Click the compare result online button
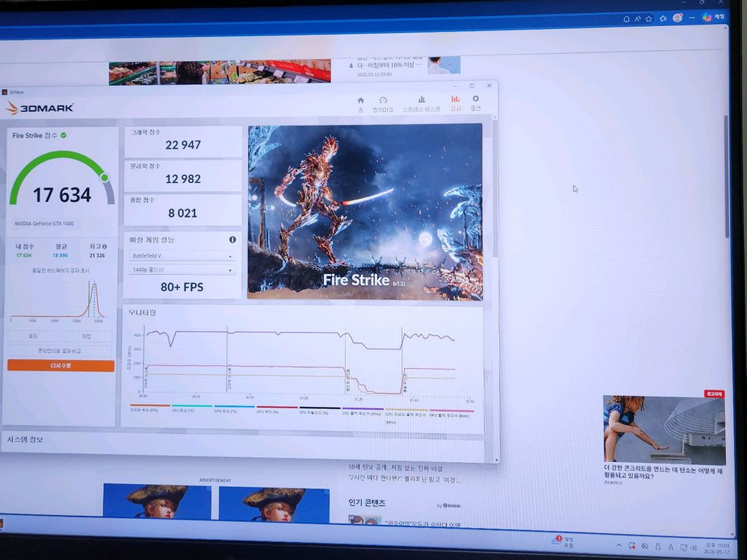Screen dimensions: 747x560 pyautogui.click(x=60, y=350)
